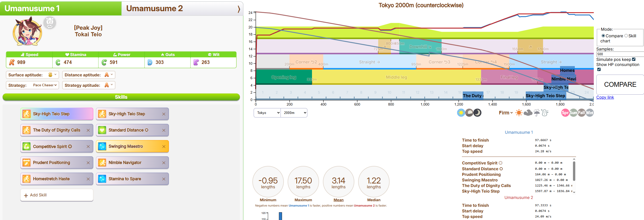Viewport: 644px width, 220px height.
Task: Click the Mean lengths label
Action: (338, 200)
